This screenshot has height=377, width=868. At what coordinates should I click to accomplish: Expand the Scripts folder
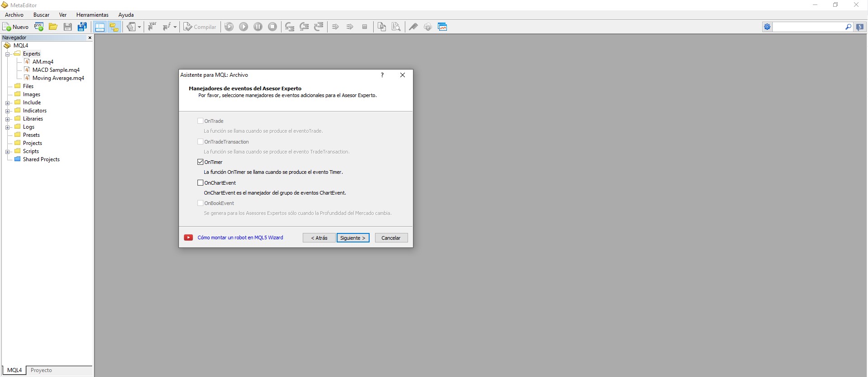[7, 152]
